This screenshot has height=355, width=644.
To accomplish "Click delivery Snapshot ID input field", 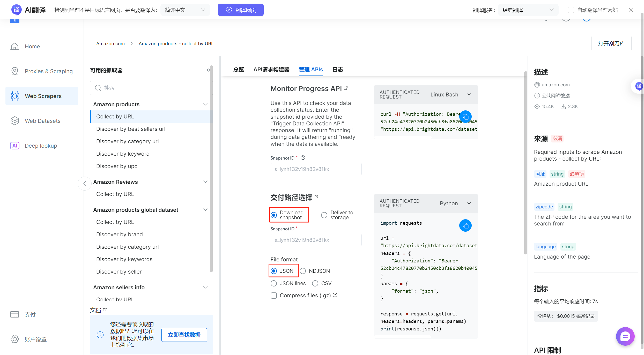I will [316, 240].
